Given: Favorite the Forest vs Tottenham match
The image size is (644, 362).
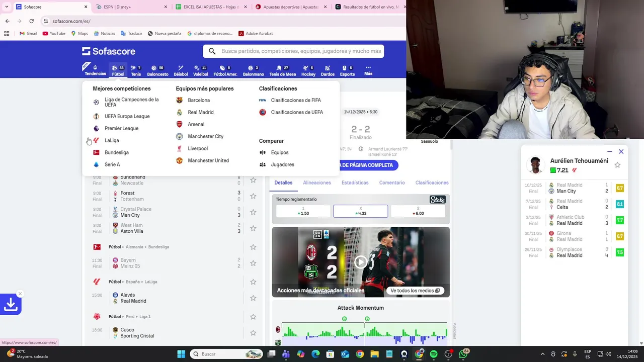Looking at the screenshot, I should click(x=253, y=196).
